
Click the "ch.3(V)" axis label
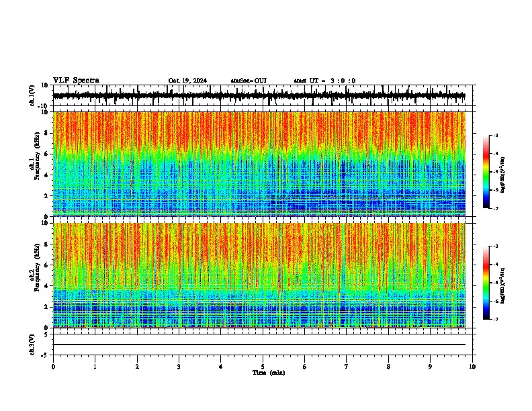[x=32, y=345]
